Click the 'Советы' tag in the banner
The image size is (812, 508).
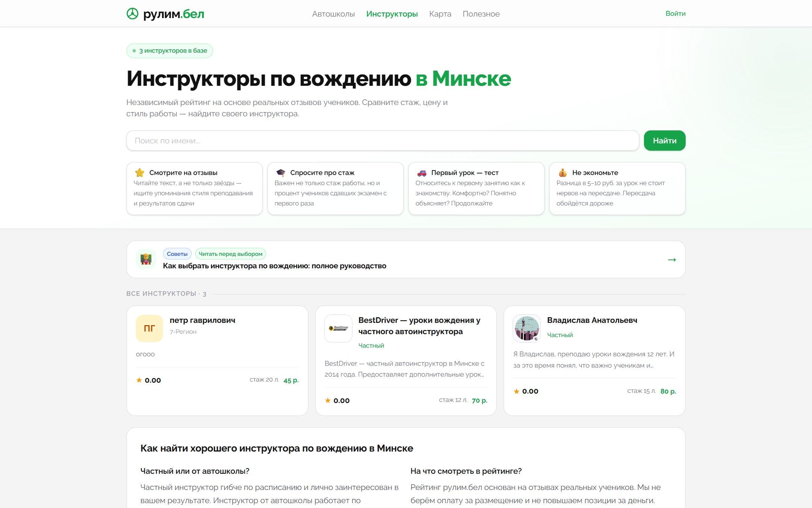pos(177,254)
